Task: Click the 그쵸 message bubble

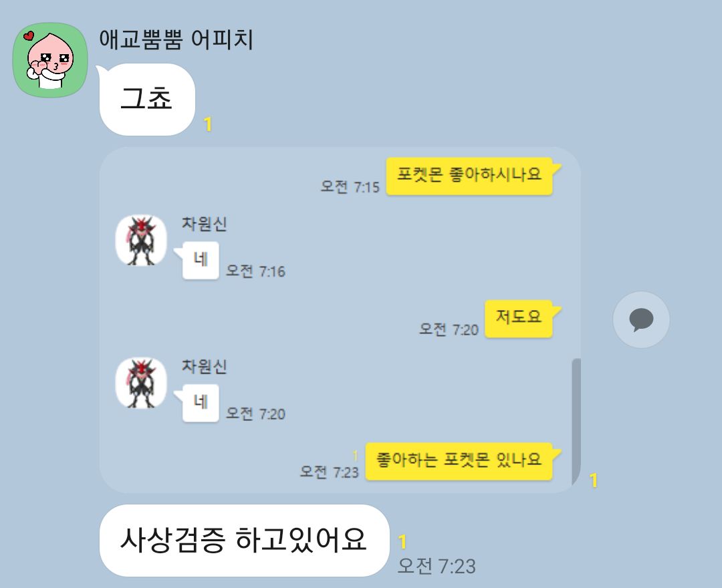Action: click(147, 100)
